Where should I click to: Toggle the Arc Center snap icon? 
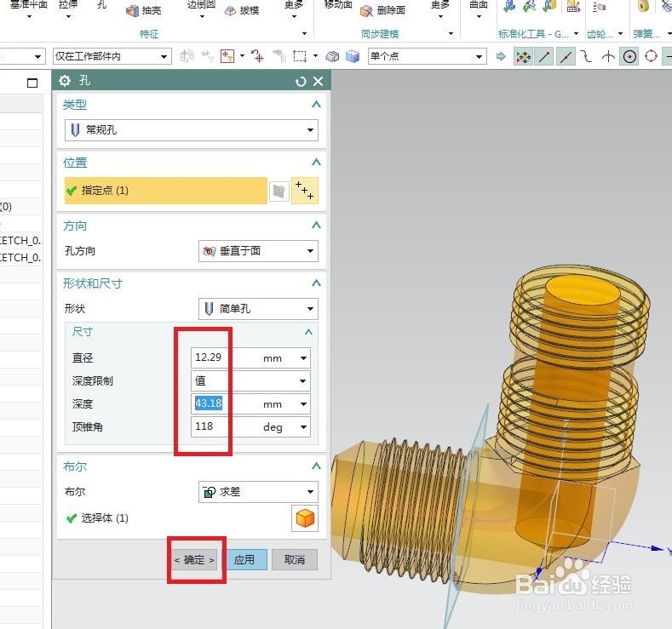coord(629,56)
